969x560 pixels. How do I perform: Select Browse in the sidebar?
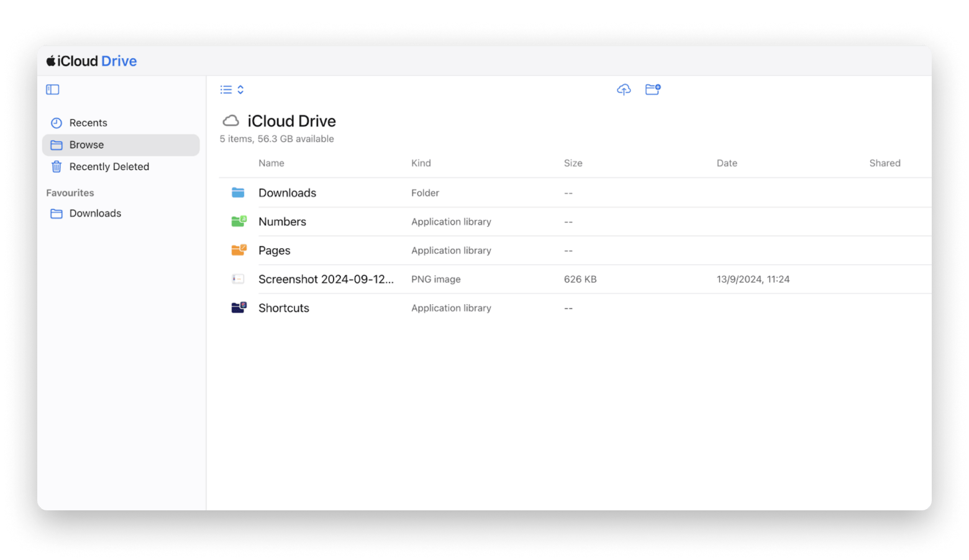pyautogui.click(x=121, y=145)
